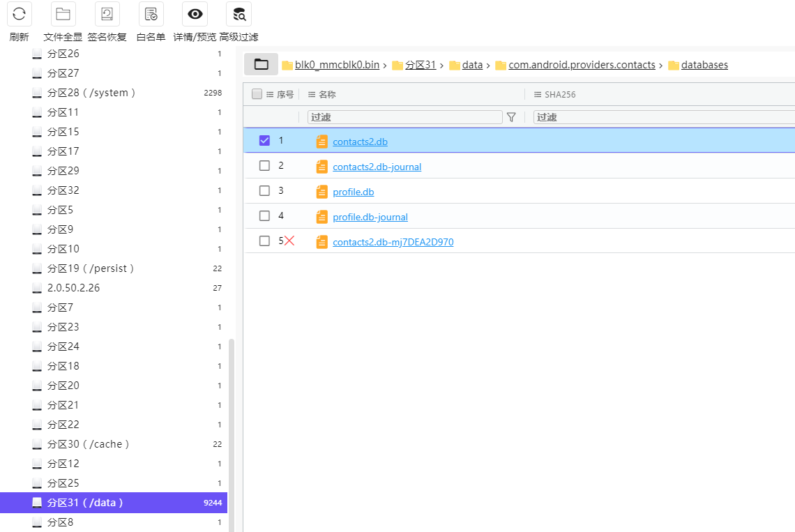Open the contacts2.db-journal file link
This screenshot has width=795, height=532.
[377, 166]
